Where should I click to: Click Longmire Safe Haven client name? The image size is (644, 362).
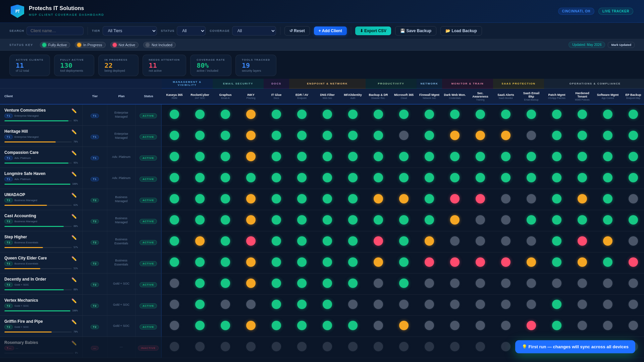coord(25,174)
